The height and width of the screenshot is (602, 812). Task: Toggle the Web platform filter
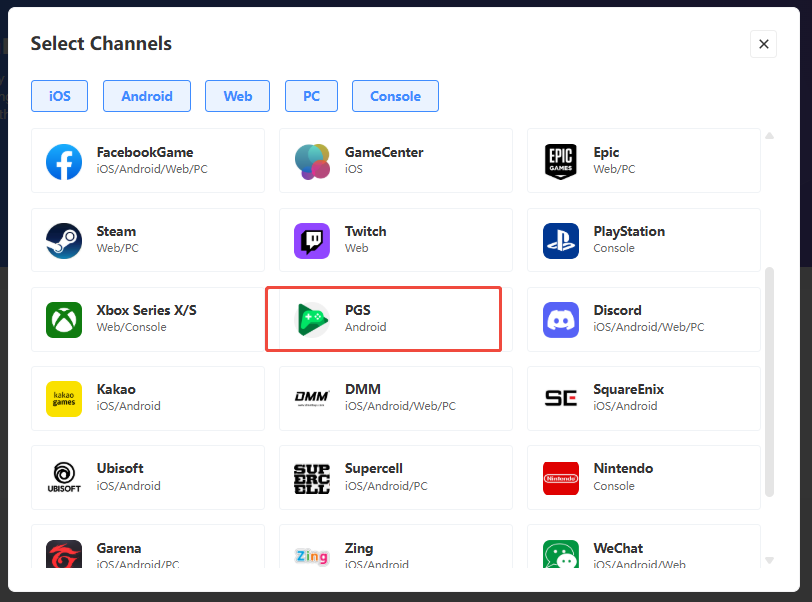238,96
